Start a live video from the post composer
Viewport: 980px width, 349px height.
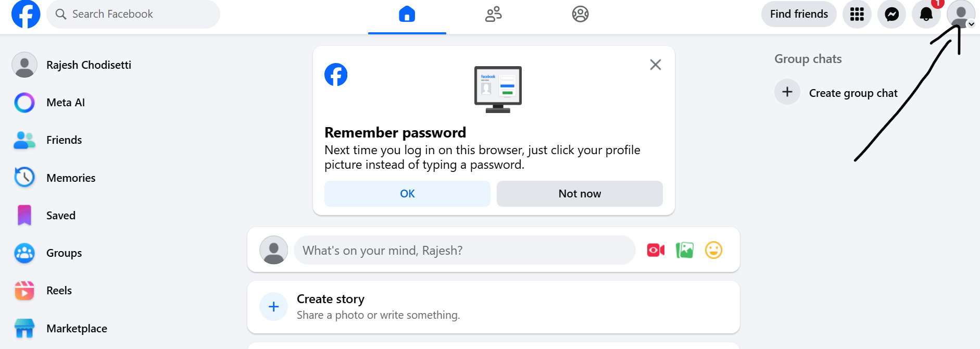[655, 250]
